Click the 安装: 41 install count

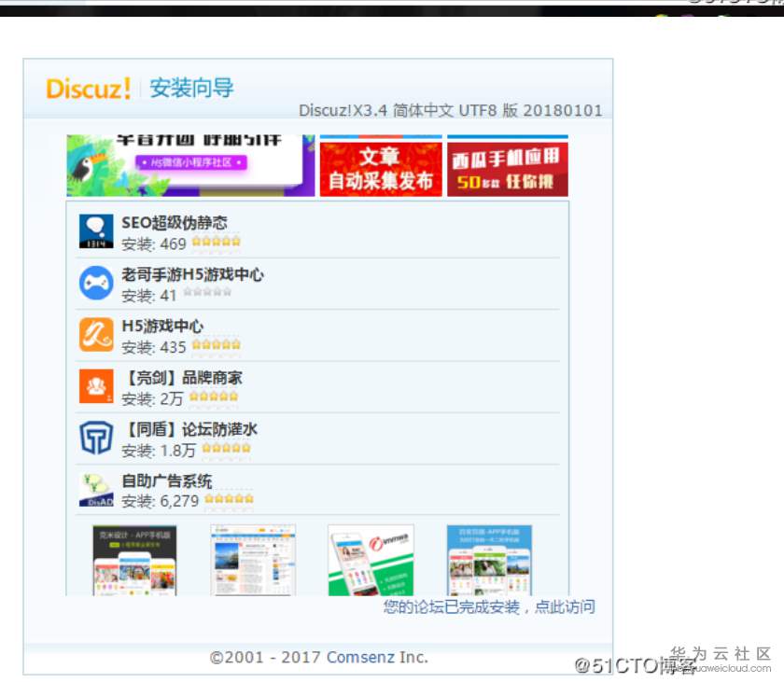coord(149,295)
